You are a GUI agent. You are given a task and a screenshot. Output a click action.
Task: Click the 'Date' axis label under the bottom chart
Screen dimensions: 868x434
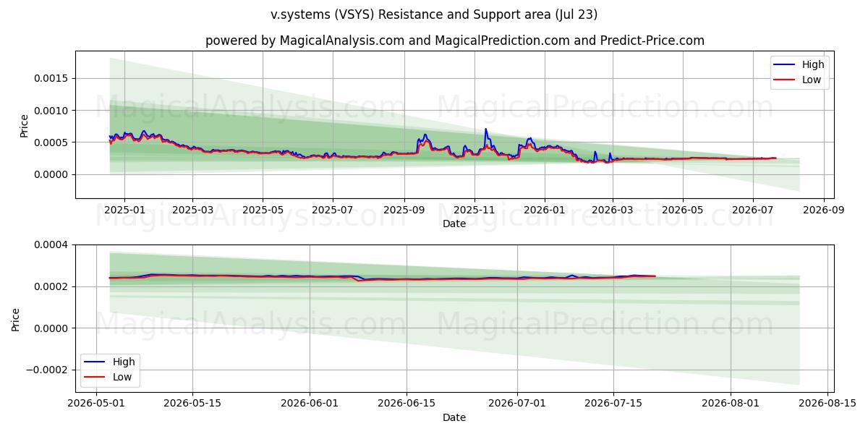point(454,417)
